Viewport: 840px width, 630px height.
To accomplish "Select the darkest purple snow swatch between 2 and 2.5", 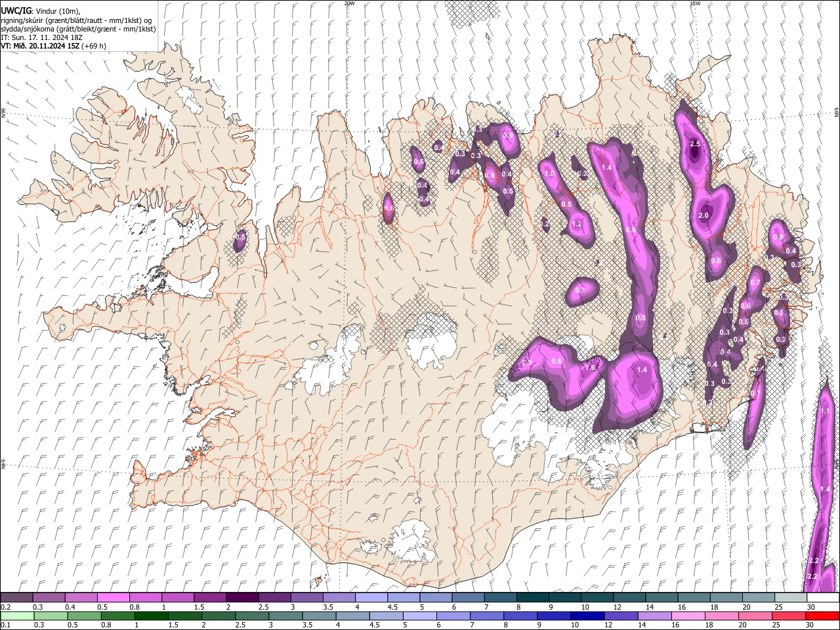I will (242, 598).
